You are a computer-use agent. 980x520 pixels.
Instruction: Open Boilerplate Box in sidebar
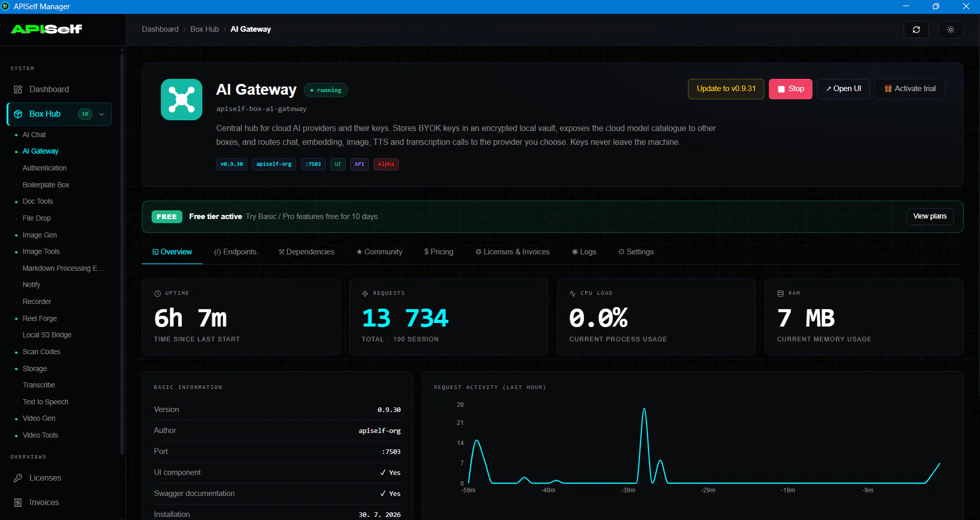46,185
